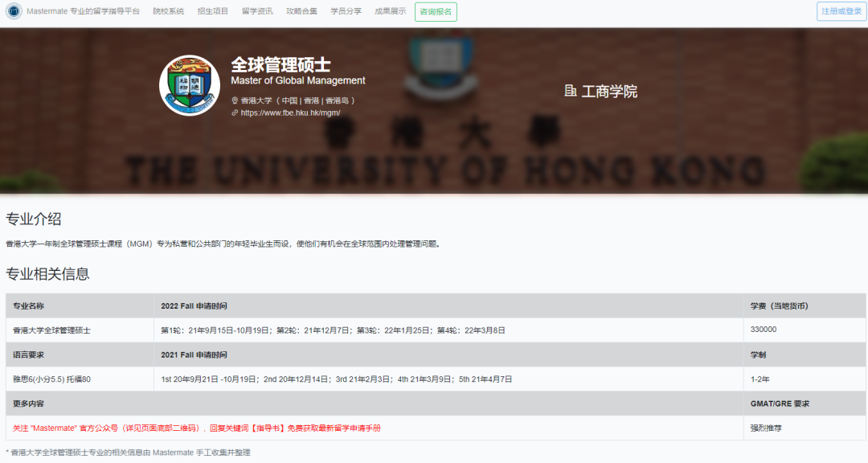Image resolution: width=868 pixels, height=463 pixels.
Task: Select 攻略合集 in the top navigation
Action: (x=301, y=11)
